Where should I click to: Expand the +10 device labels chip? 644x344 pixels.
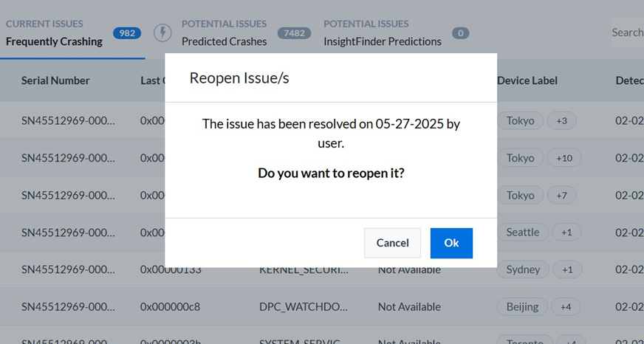[x=564, y=158]
